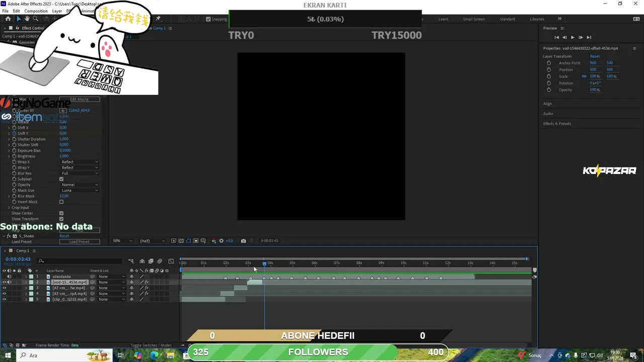Select the Zoom magnifier tool
644x362 pixels.
(x=35, y=19)
